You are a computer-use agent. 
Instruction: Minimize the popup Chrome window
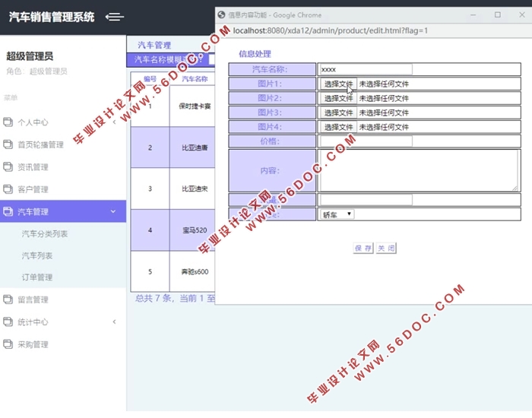tap(473, 15)
